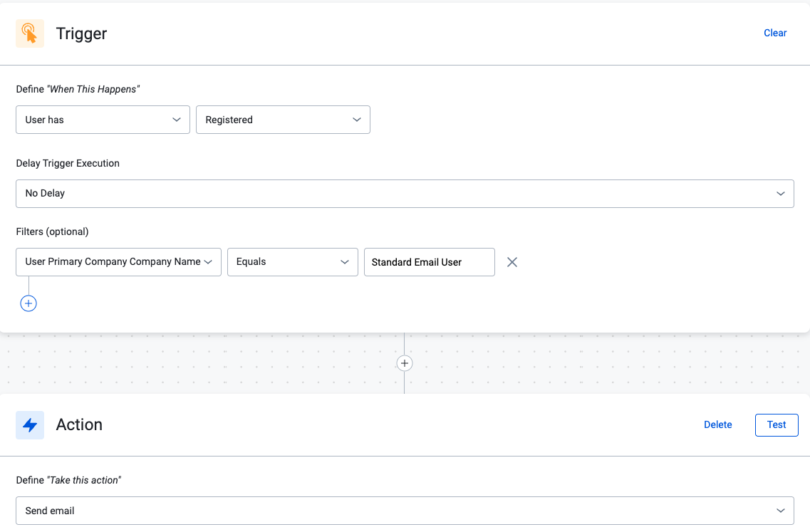
Task: Click the Define "Take this action" label
Action: (68, 480)
